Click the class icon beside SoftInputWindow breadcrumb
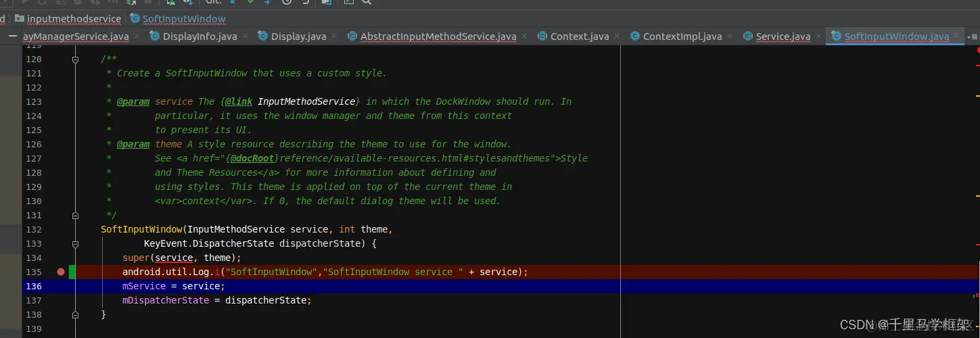 pyautogui.click(x=135, y=19)
